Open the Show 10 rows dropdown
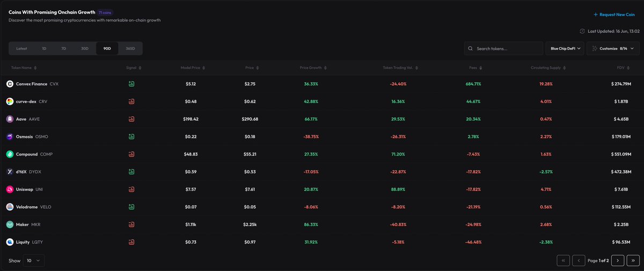 click(x=34, y=260)
